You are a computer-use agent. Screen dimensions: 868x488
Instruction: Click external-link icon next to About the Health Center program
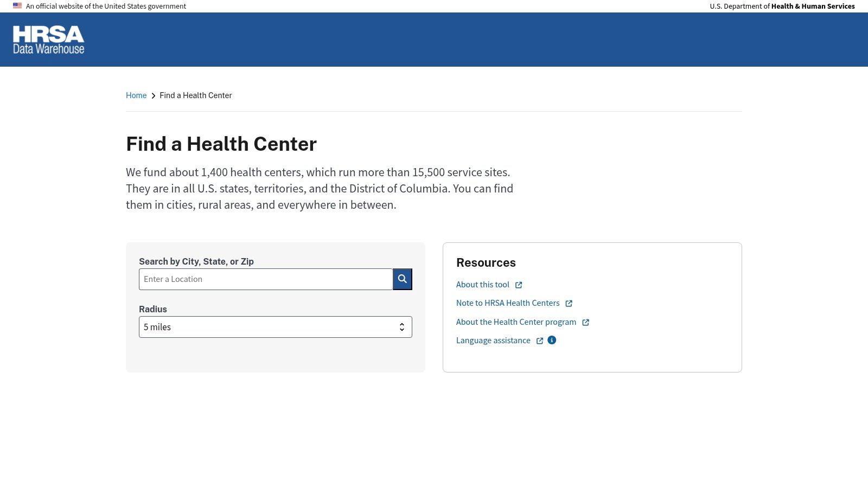click(x=585, y=323)
